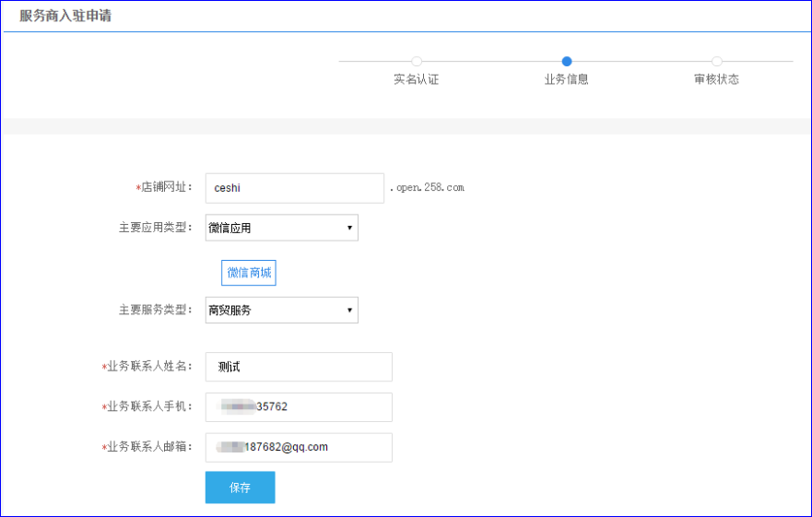Select the 审核状态 step label

click(717, 79)
